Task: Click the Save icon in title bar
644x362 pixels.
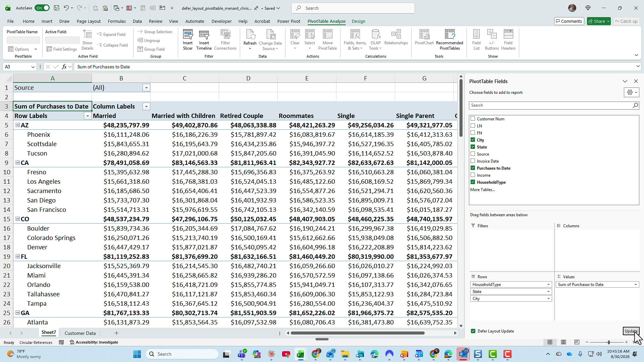Action: 57,8
